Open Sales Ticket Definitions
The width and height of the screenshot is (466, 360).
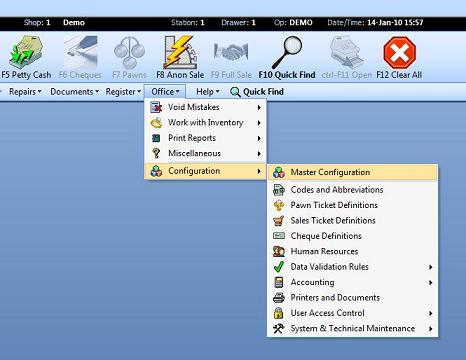tap(353, 220)
